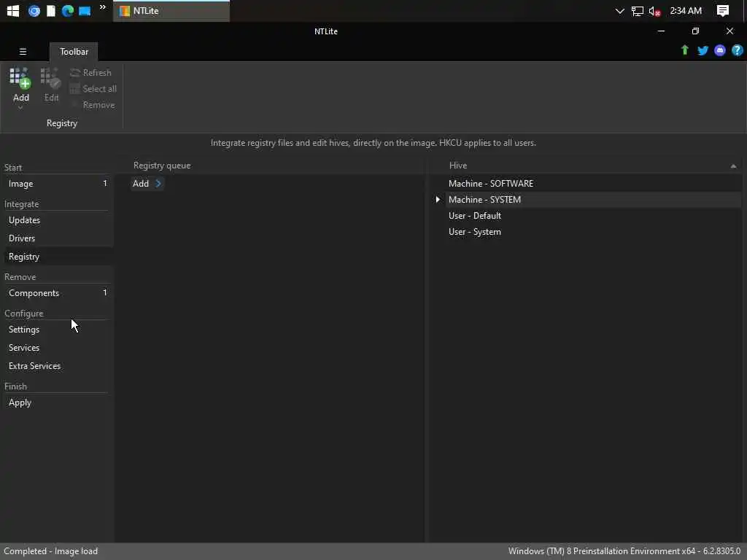The height and width of the screenshot is (560, 747).
Task: Open the Components page in sidebar
Action: 57,293
